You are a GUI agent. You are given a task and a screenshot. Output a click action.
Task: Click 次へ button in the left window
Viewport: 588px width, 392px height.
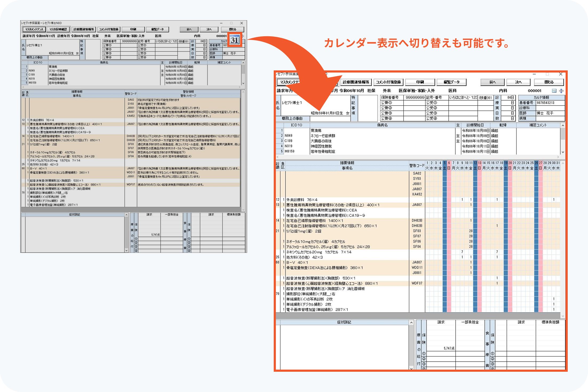(209, 29)
